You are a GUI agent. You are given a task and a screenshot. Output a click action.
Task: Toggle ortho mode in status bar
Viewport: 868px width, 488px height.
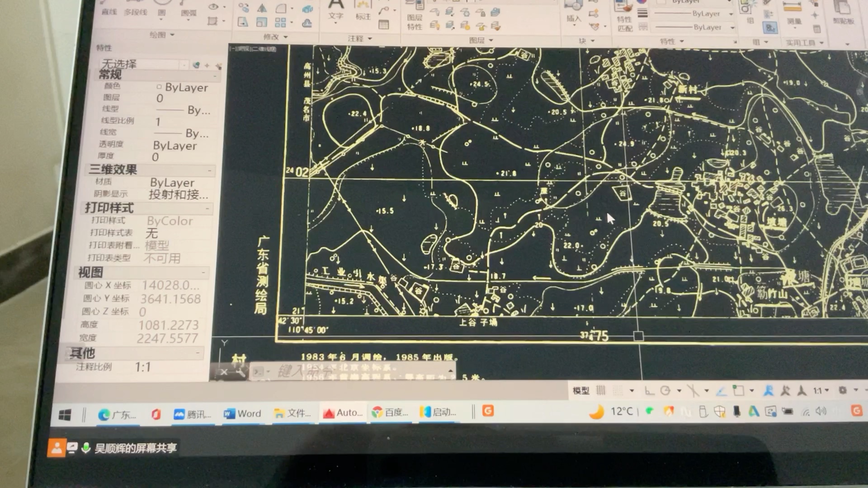(x=649, y=390)
